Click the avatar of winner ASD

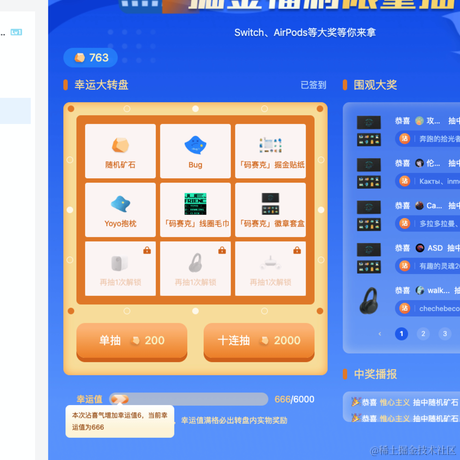pyautogui.click(x=420, y=248)
